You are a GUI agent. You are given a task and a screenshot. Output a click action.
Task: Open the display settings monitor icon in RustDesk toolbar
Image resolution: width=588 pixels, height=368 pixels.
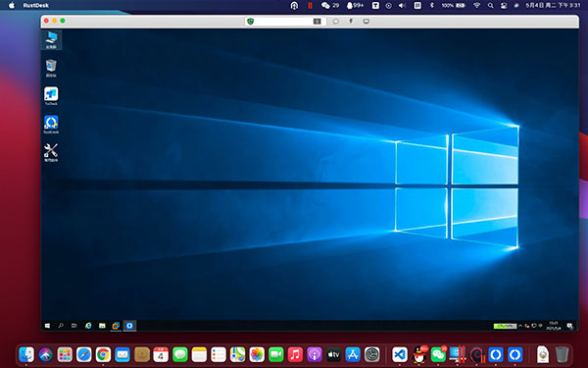(366, 22)
